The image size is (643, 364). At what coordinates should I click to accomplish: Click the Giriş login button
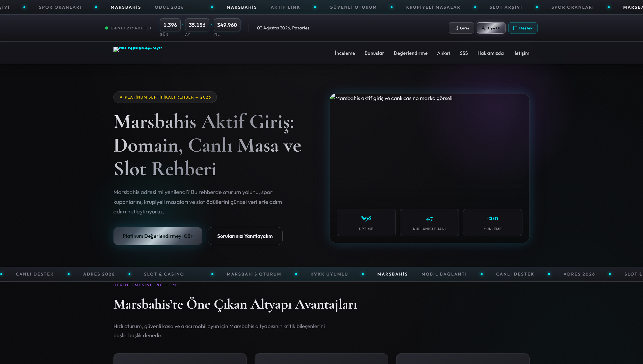click(x=461, y=28)
